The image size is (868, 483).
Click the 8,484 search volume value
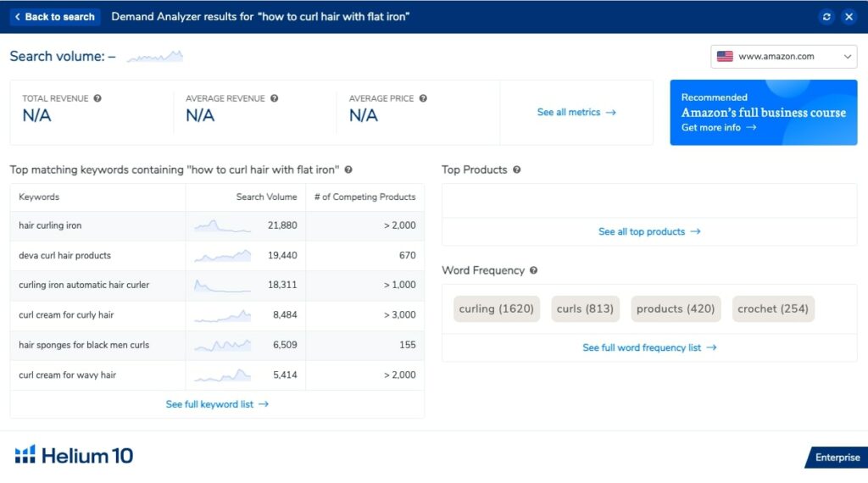point(285,315)
